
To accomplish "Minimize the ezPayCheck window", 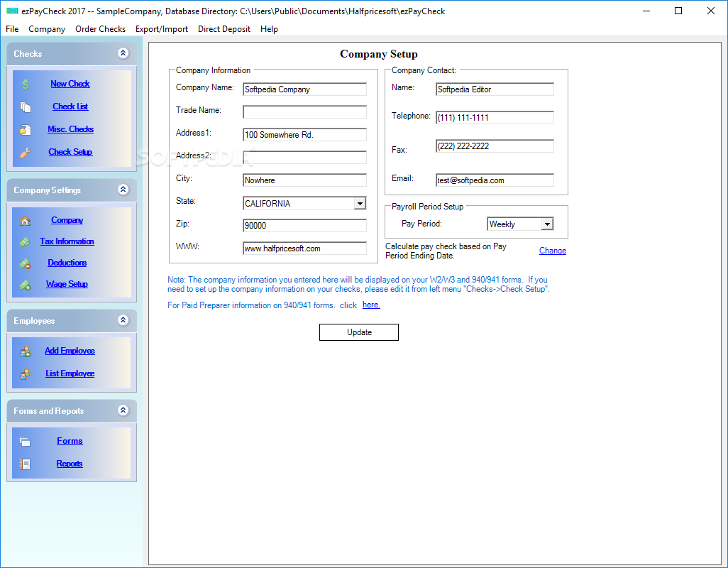I will (646, 11).
